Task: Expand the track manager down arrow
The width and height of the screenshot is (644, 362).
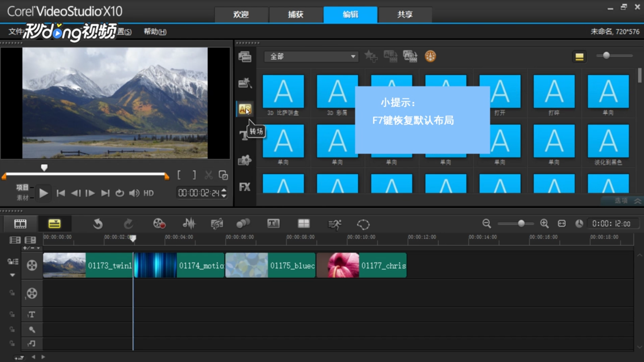Action: [13, 275]
